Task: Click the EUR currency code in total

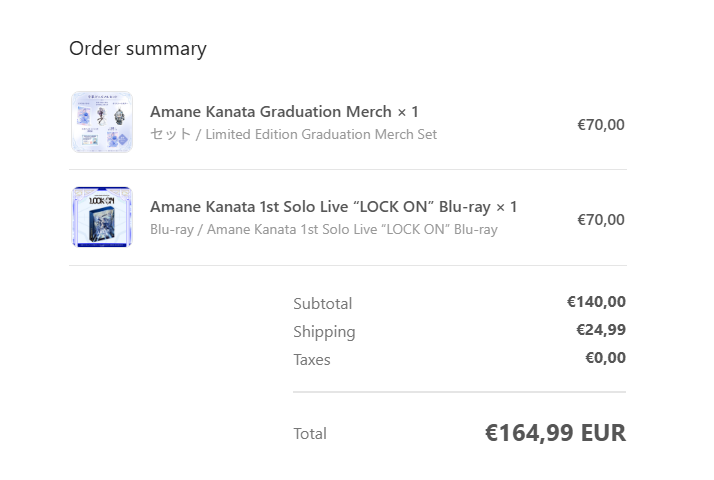Action: coord(603,433)
